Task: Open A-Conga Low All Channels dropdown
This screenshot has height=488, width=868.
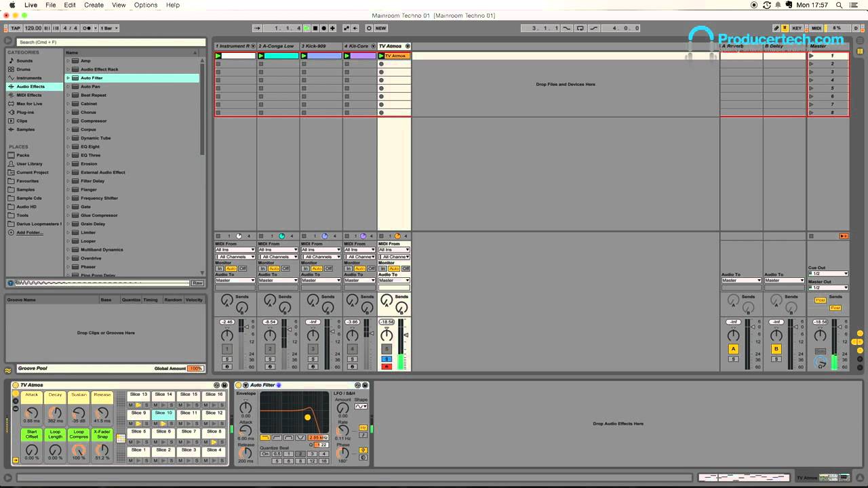Action: click(x=278, y=257)
